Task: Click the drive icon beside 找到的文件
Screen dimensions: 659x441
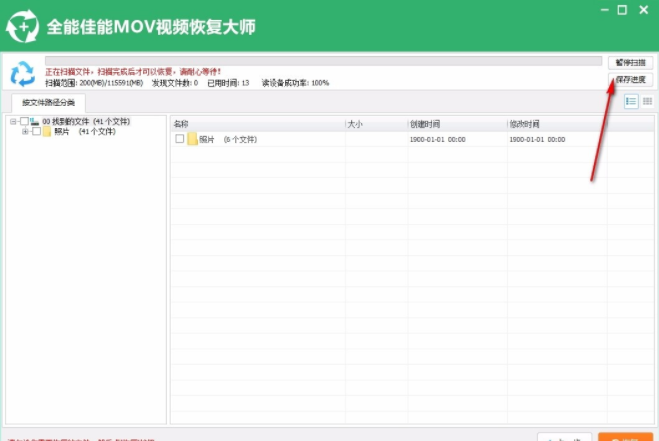Action: (34, 121)
